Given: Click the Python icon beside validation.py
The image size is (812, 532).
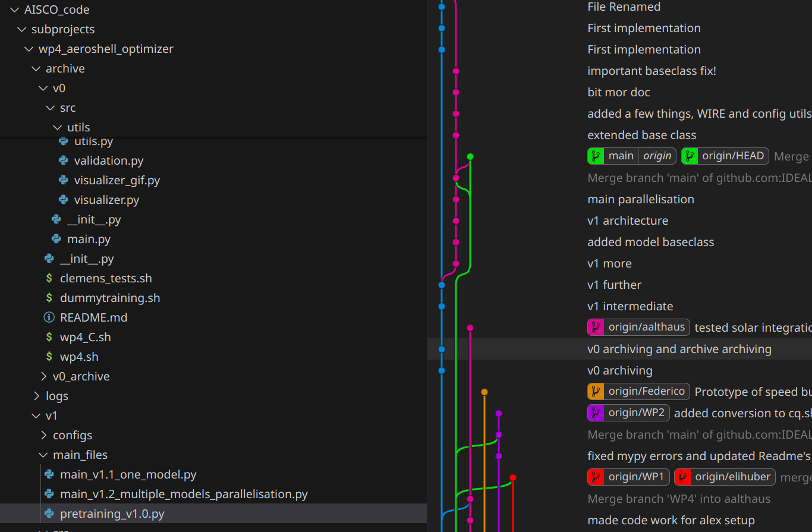Looking at the screenshot, I should pos(63,160).
